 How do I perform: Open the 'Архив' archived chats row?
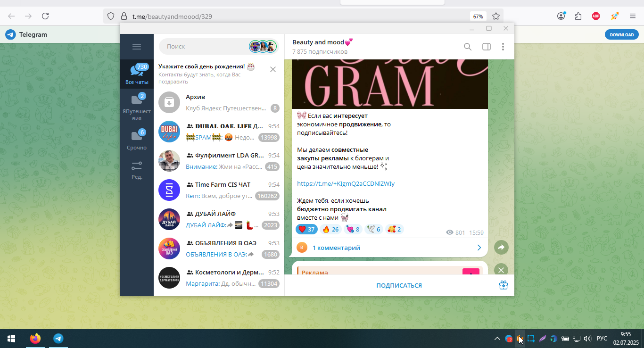pyautogui.click(x=219, y=102)
